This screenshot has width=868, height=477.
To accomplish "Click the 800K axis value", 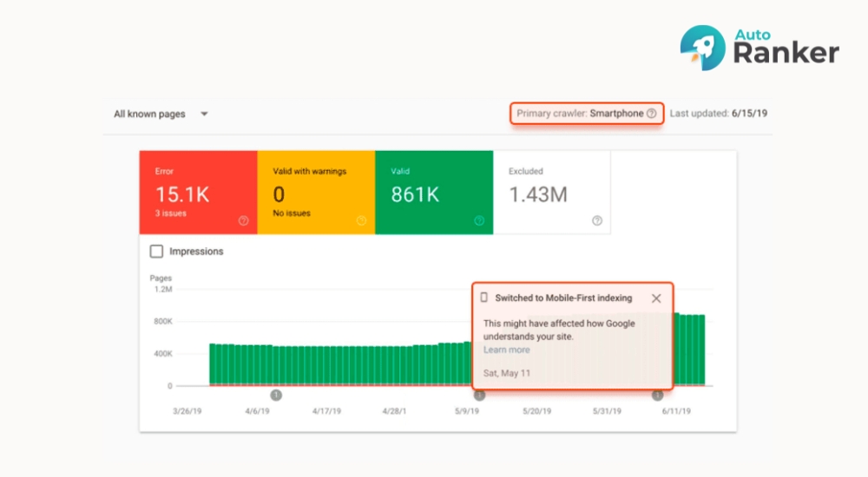I will click(163, 322).
